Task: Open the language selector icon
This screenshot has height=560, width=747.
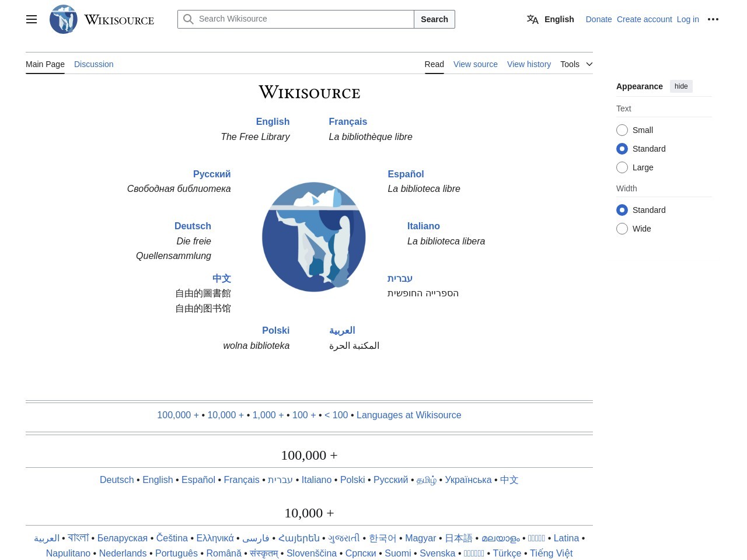Action: point(533,19)
